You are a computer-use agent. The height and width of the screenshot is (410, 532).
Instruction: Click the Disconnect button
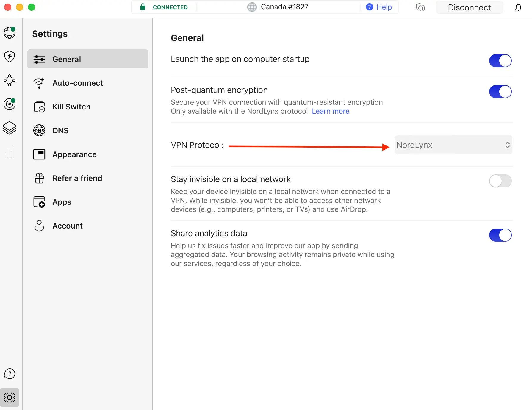(469, 7)
